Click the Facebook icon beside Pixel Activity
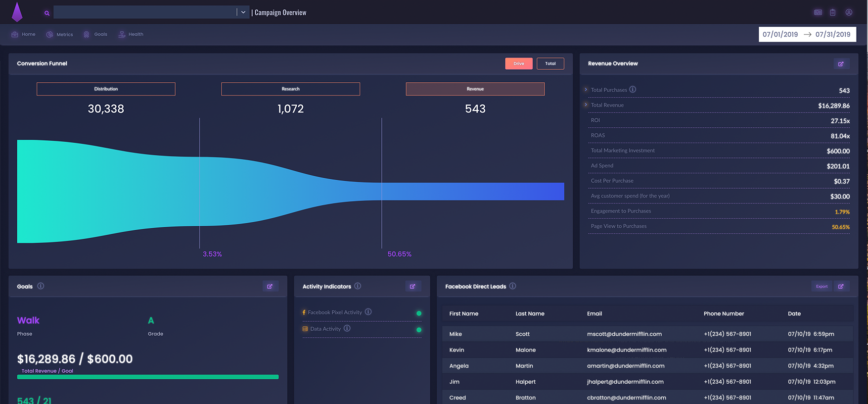Screen dimensions: 868x404 coord(304,312)
